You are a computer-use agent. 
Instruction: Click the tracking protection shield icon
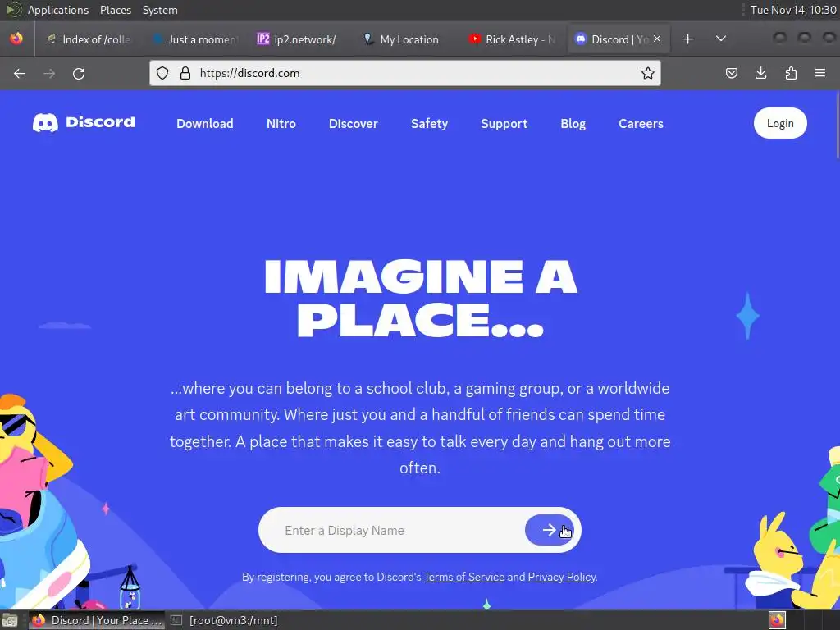pos(162,73)
